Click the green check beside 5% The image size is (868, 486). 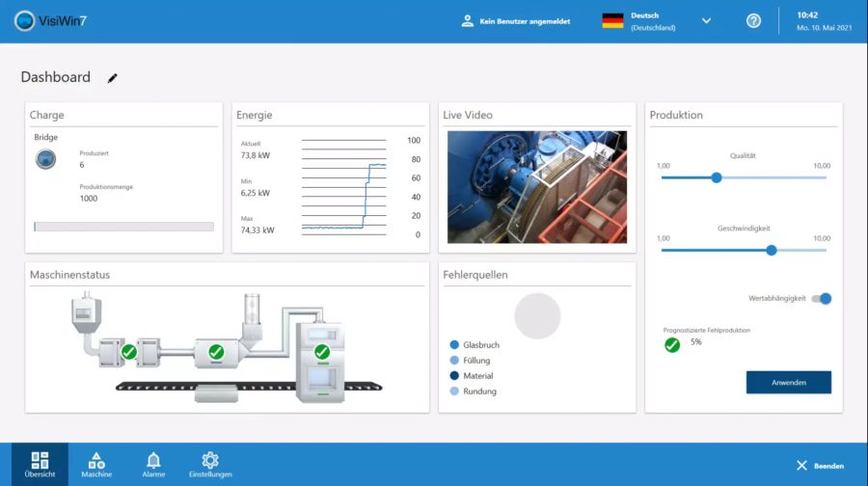coord(672,345)
